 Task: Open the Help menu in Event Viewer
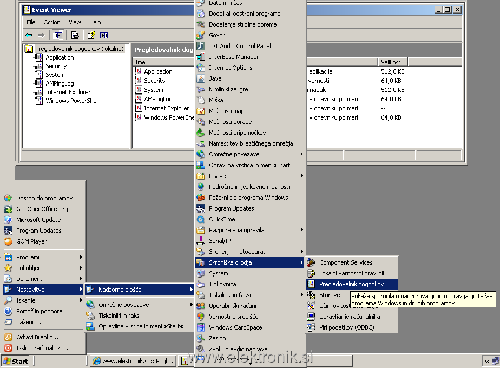[x=97, y=22]
